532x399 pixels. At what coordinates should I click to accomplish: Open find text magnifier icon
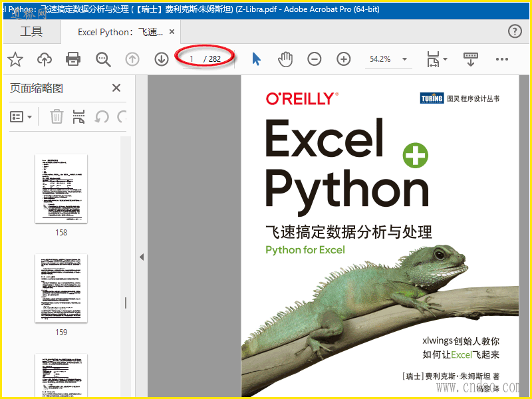(103, 59)
